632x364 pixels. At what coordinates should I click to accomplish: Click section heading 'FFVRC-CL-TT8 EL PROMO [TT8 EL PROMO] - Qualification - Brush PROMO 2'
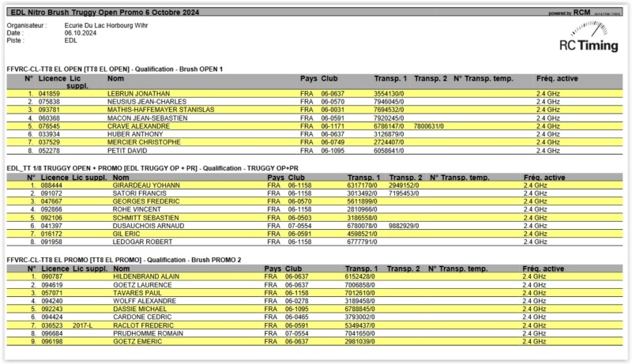click(x=124, y=260)
